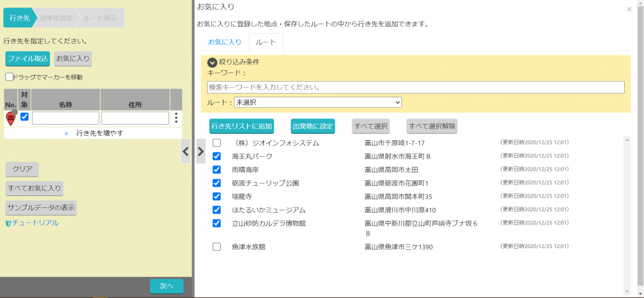The height and width of the screenshot is (298, 644).
Task: Check the （株）ジオインフォシステム checkbox
Action: coord(217,143)
